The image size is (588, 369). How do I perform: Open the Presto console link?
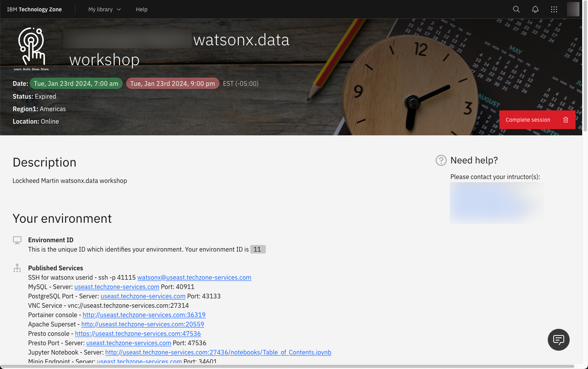tap(138, 334)
